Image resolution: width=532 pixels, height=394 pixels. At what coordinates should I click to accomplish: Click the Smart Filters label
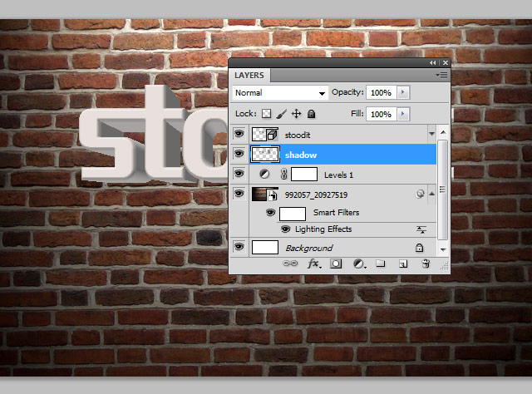click(336, 213)
